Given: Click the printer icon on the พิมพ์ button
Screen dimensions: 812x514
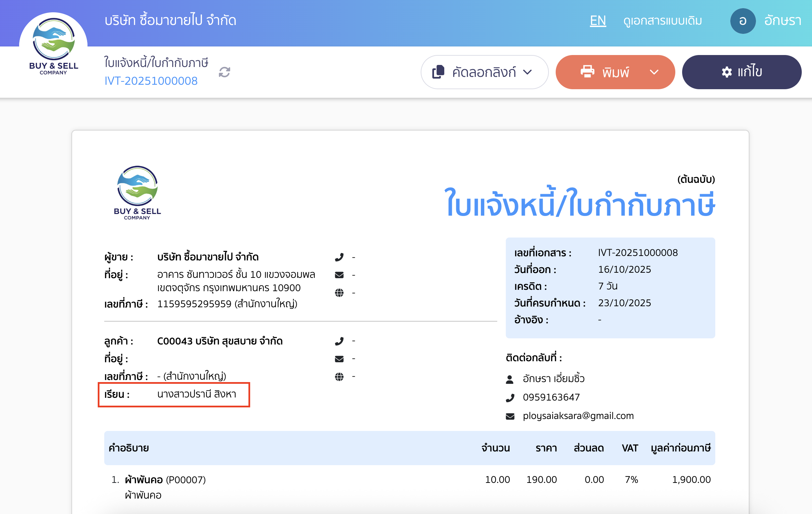Looking at the screenshot, I should point(587,72).
